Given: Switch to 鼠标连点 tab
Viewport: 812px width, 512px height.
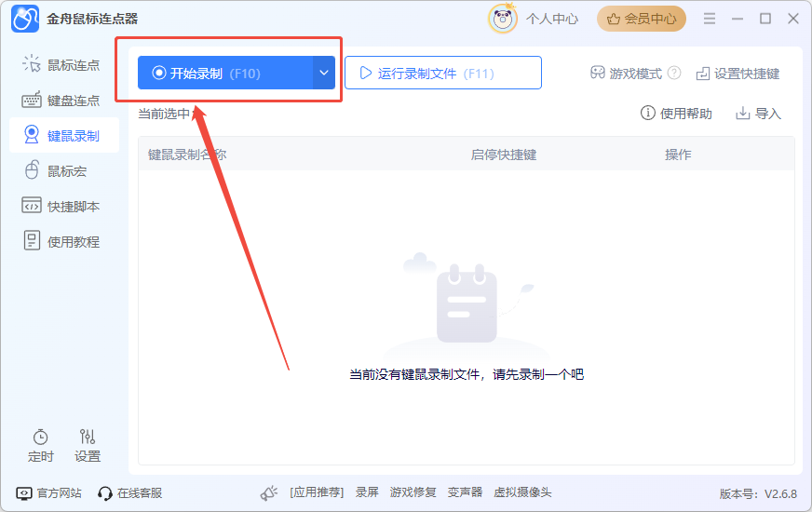Looking at the screenshot, I should (x=63, y=65).
